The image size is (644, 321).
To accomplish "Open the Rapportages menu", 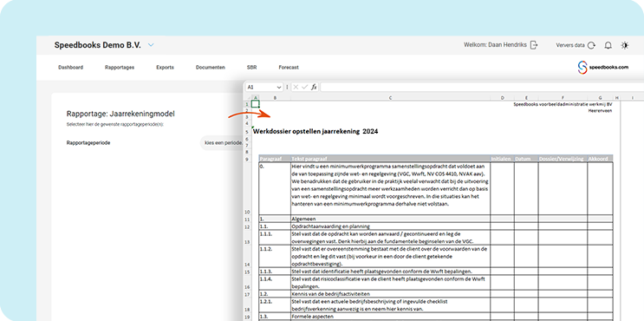I will 120,68.
